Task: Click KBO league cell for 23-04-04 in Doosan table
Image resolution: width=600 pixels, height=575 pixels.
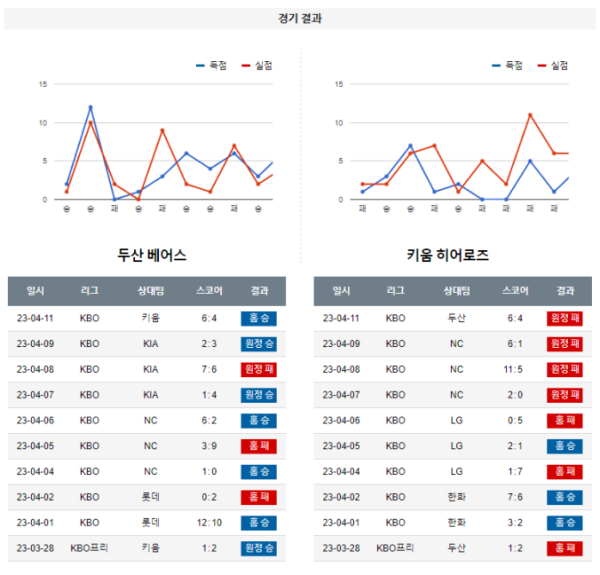Action: (90, 472)
